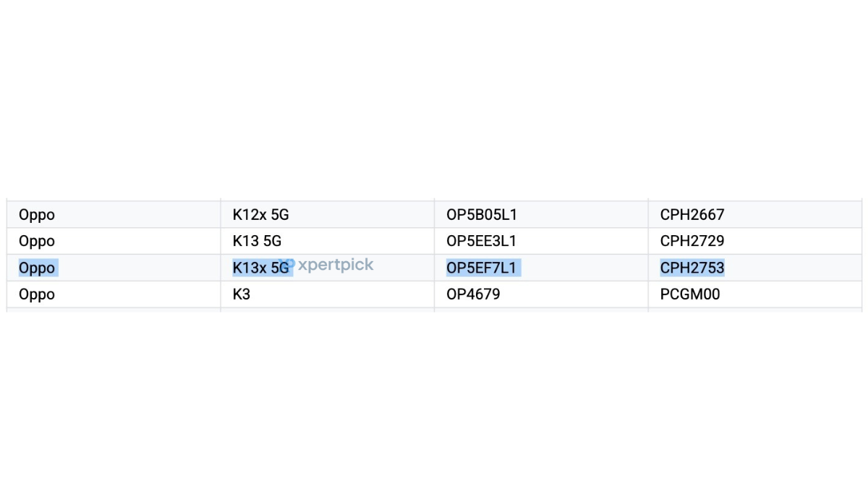868x492 pixels.
Task: Select the highlighted OP5EF7L1 codename
Action: (482, 268)
